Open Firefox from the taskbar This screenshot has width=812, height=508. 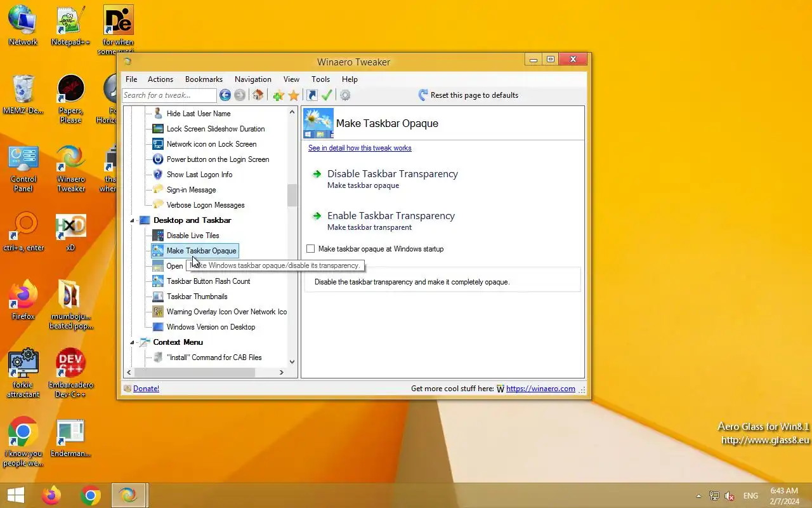(51, 495)
